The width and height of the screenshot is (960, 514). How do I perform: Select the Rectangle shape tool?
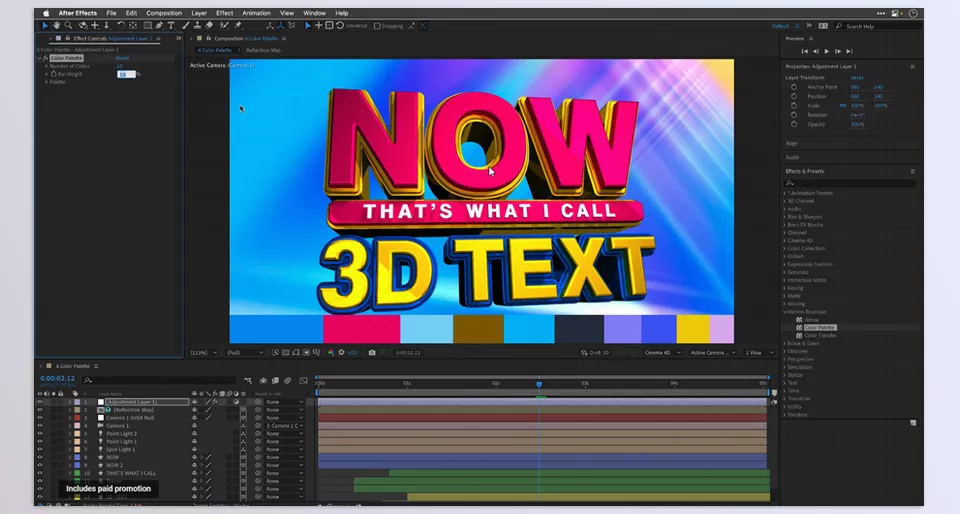coord(148,26)
